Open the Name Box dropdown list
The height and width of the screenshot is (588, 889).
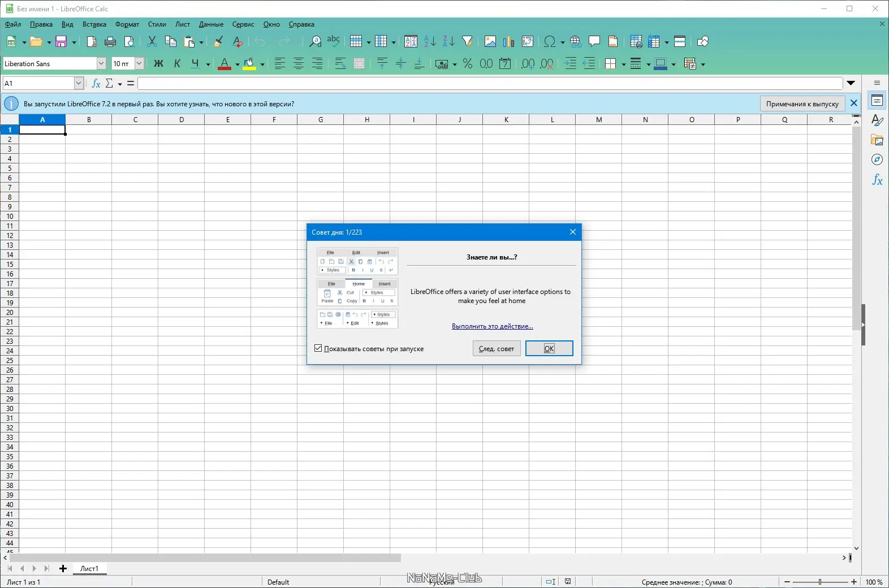[79, 84]
